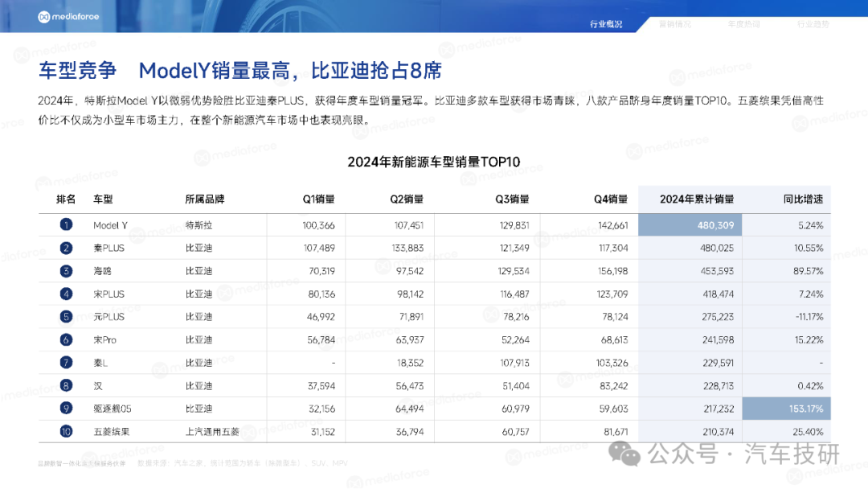
Task: Click the Model Y model name
Action: (110, 225)
